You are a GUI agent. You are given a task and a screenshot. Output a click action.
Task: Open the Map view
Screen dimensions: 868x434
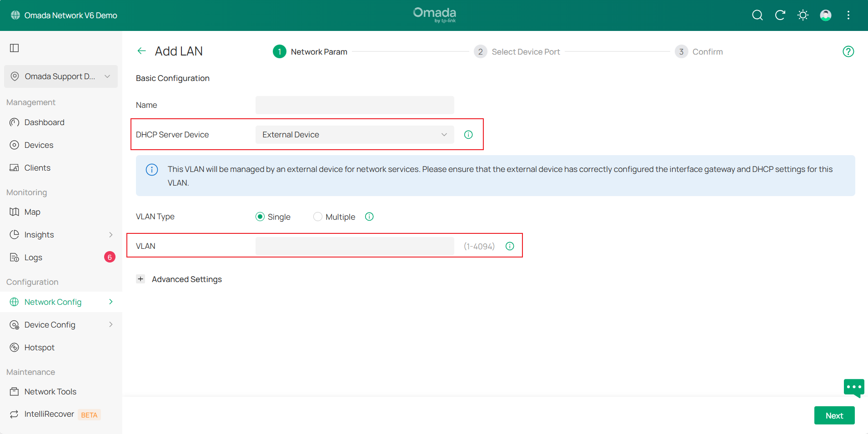(32, 212)
